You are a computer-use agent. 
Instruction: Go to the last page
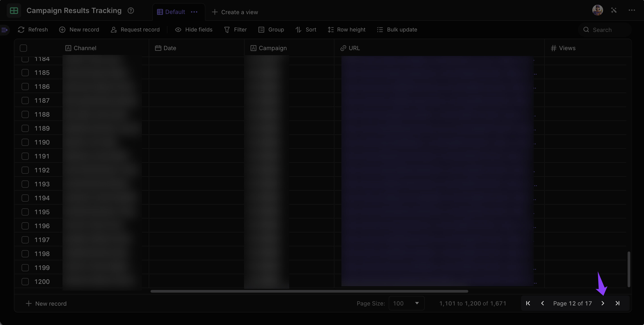(x=617, y=303)
